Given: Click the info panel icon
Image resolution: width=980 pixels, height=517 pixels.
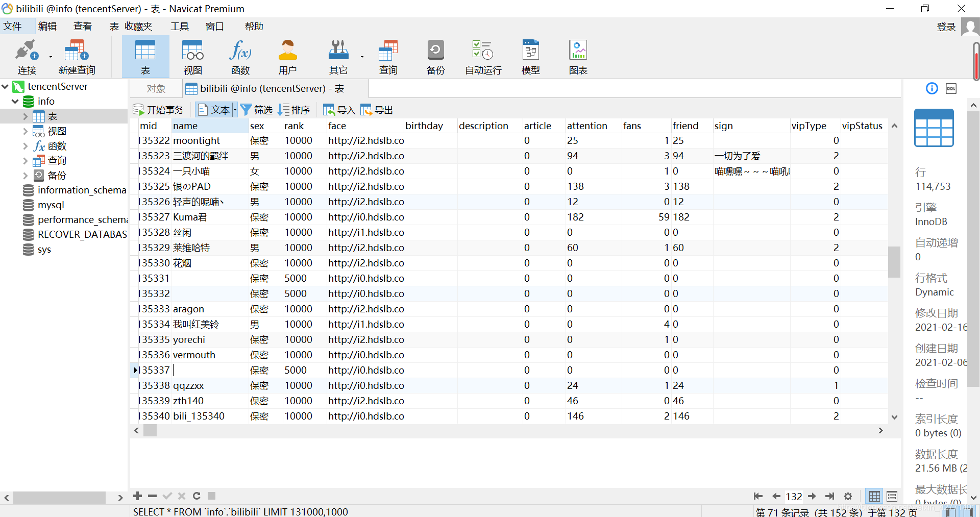Looking at the screenshot, I should tap(932, 88).
